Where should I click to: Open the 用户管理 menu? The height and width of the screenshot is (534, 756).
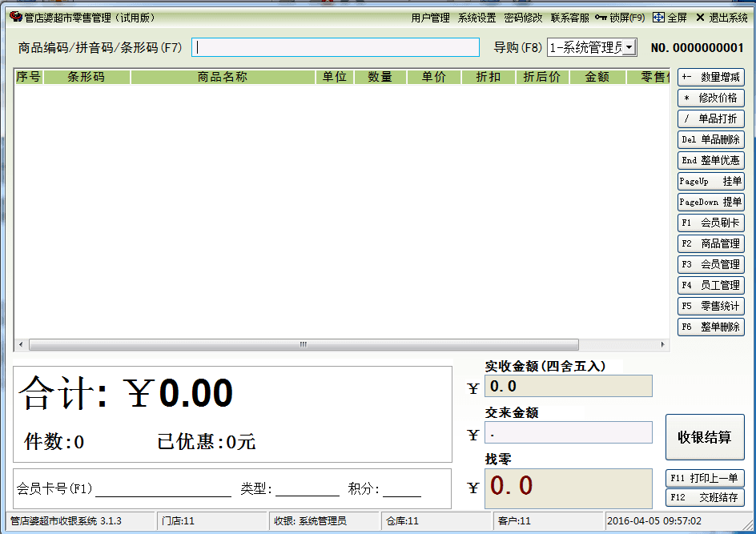point(430,18)
